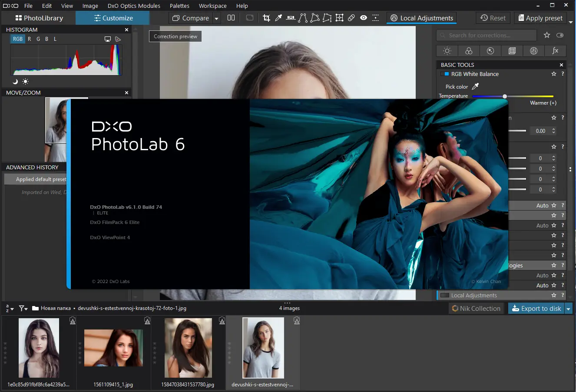Open the DxO Optics Modules menu

(x=134, y=6)
